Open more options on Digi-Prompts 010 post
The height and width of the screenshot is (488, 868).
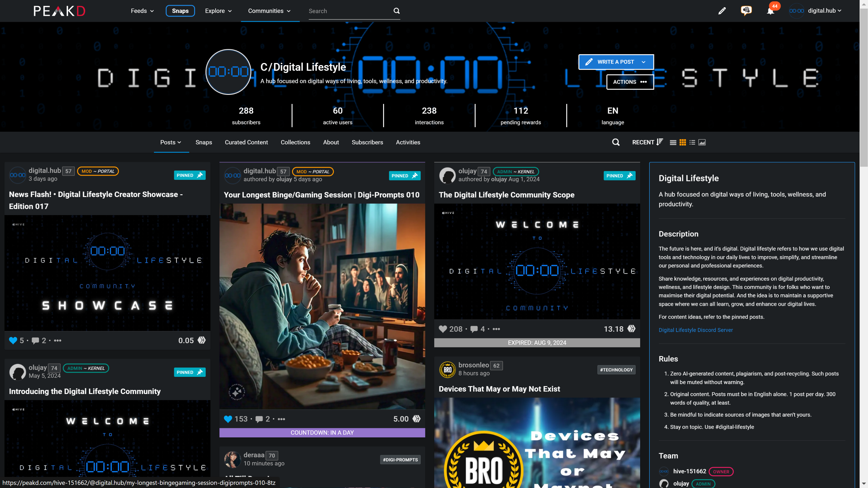point(281,419)
